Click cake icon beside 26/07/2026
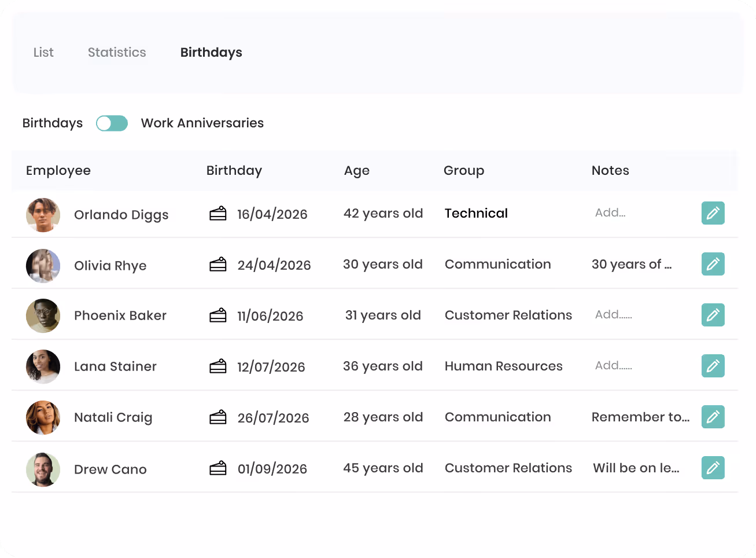 pyautogui.click(x=218, y=417)
